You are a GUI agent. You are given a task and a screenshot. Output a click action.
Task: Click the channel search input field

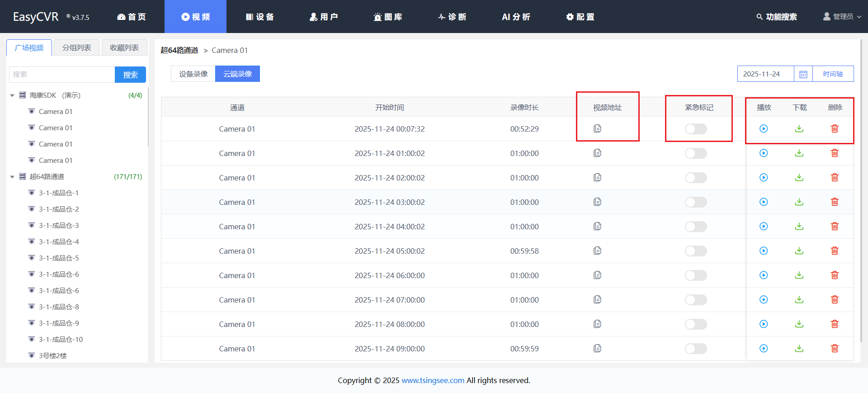tap(62, 75)
